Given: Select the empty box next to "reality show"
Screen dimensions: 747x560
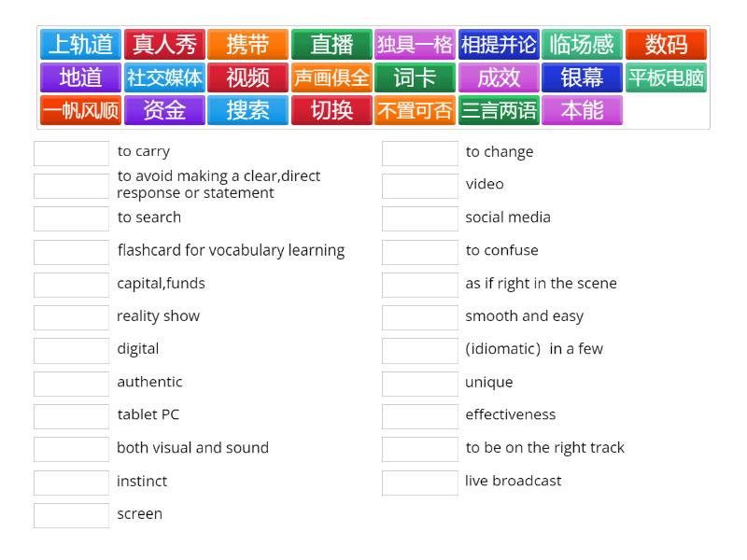Looking at the screenshot, I should pos(71,317).
